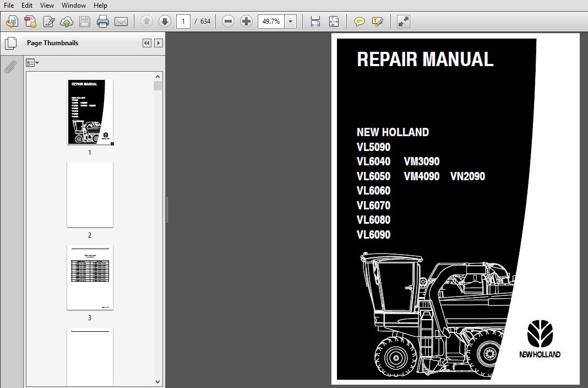Click the Edit/Sign document icon
This screenshot has width=588, height=388.
49,21
